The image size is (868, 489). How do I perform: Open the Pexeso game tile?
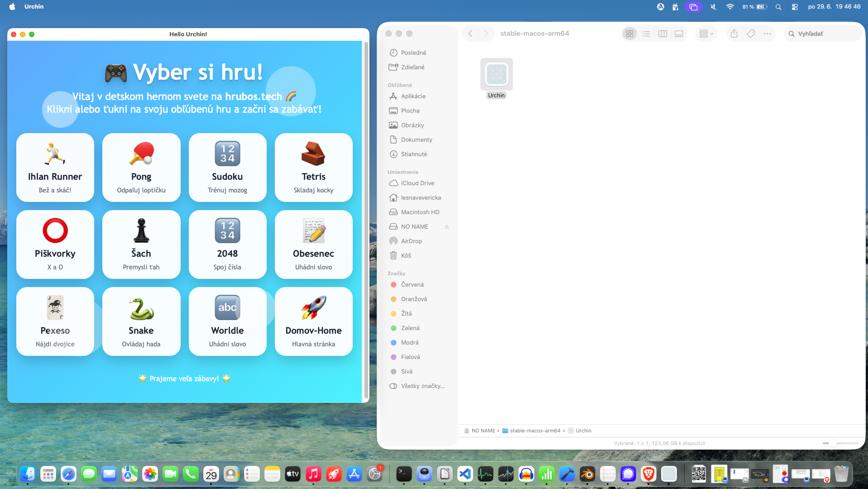coord(55,321)
